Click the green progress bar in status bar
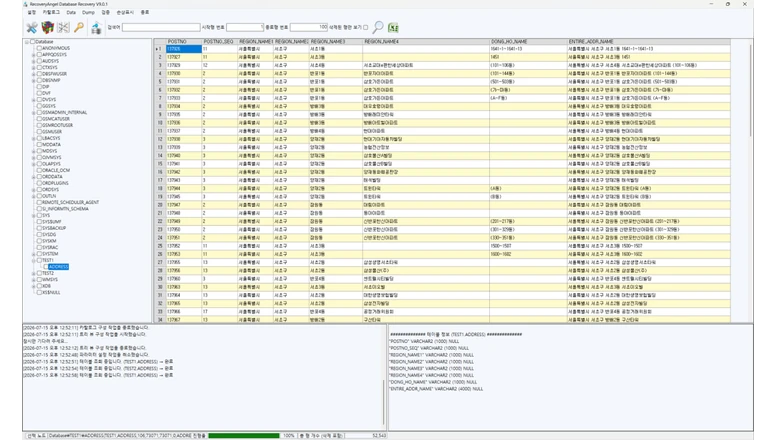This screenshot has width=776, height=440. (x=244, y=436)
